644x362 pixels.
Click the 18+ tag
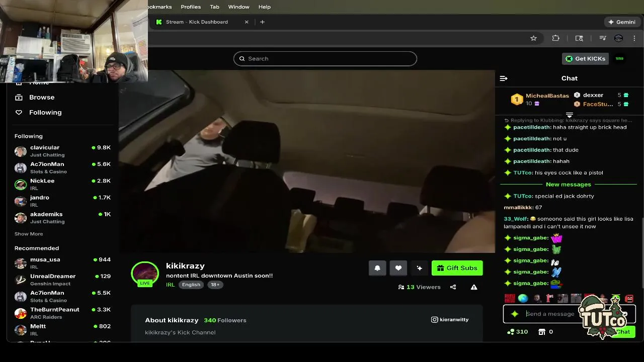coord(215,285)
